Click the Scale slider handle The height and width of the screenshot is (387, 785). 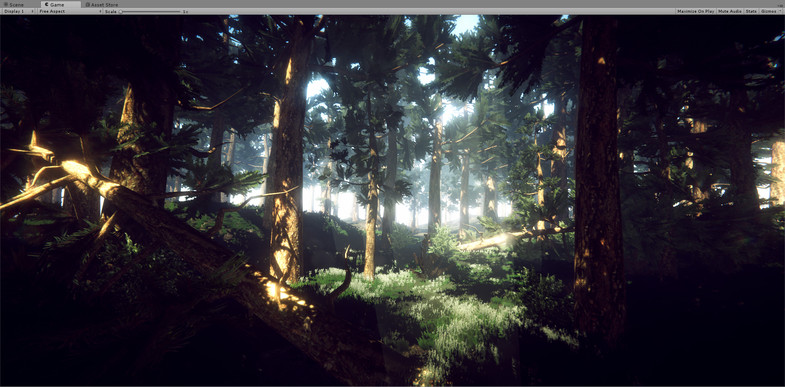pyautogui.click(x=120, y=12)
